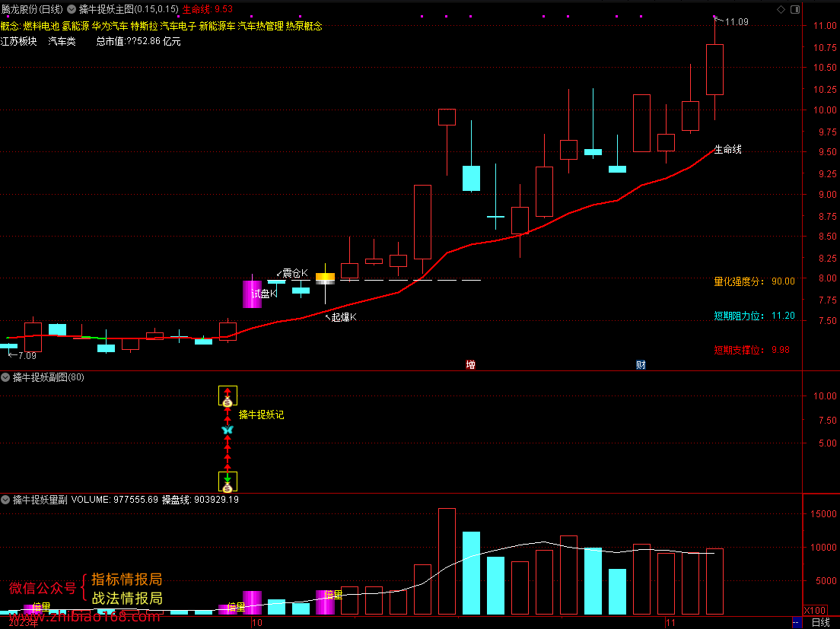Click the 特斯拉 concept tag
This screenshot has width=840, height=629.
(x=144, y=26)
